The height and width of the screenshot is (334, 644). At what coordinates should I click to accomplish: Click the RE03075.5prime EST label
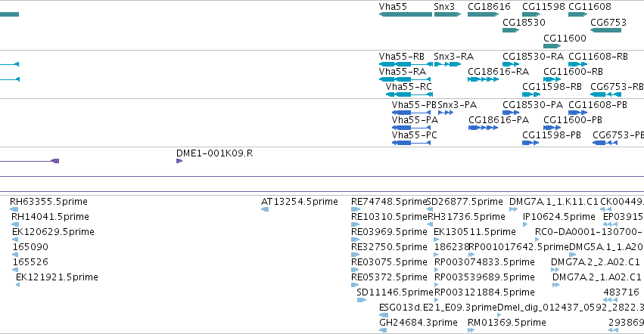click(x=389, y=261)
